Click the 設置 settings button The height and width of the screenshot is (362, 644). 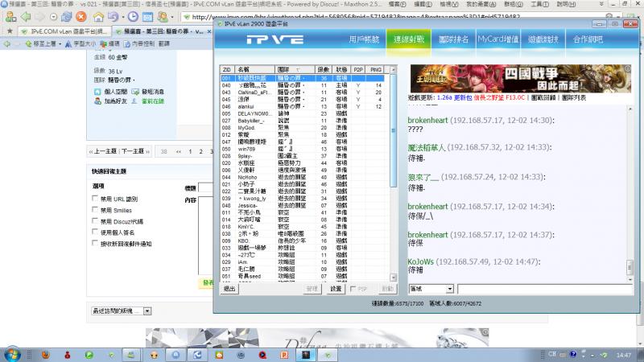336,288
